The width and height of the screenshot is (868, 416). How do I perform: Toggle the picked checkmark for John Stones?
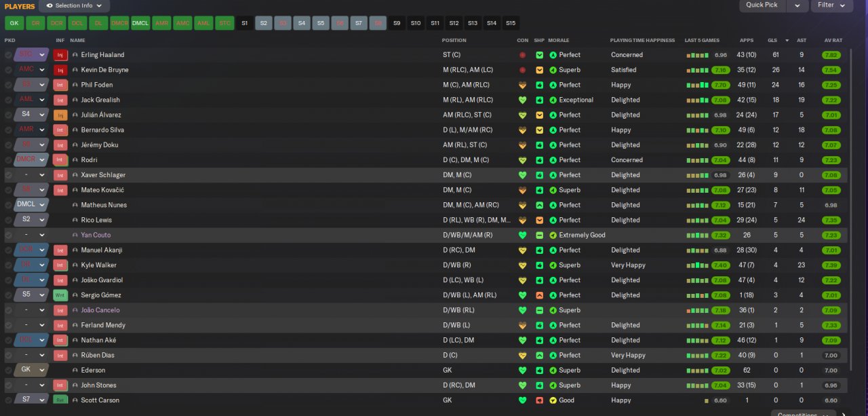[x=8, y=385]
